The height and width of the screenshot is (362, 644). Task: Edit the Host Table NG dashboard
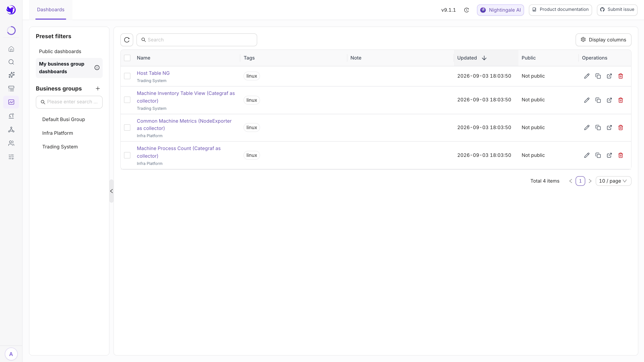coord(587,76)
